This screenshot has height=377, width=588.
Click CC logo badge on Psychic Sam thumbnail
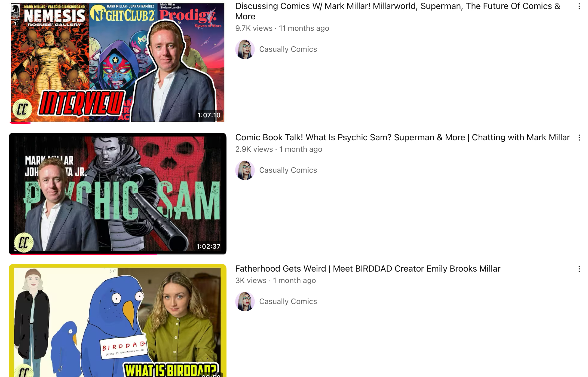point(24,242)
